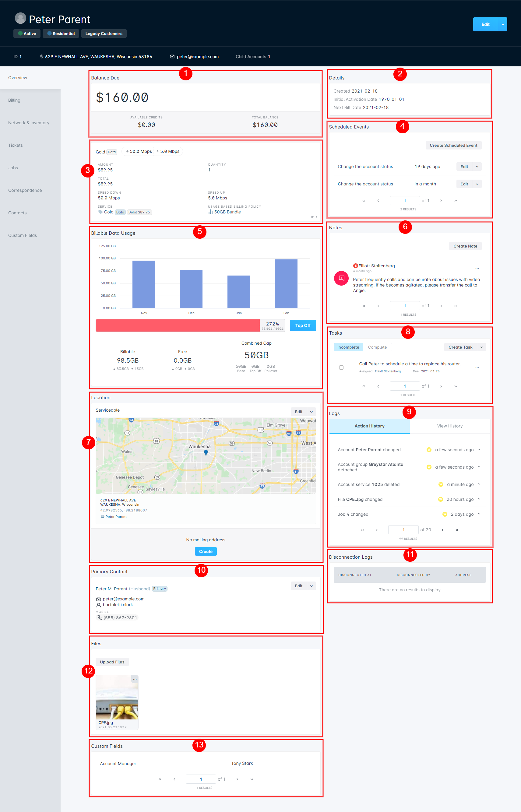Select the Action History tab
The width and height of the screenshot is (521, 812).
click(369, 426)
